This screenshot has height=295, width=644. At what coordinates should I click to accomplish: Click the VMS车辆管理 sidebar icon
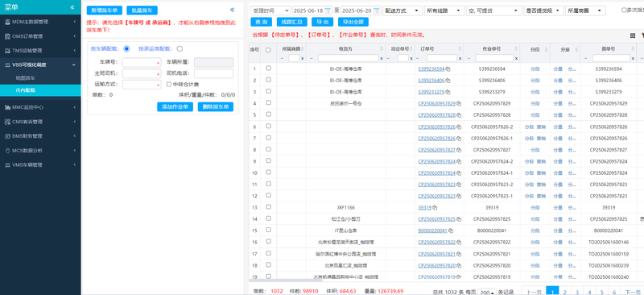pos(7,165)
